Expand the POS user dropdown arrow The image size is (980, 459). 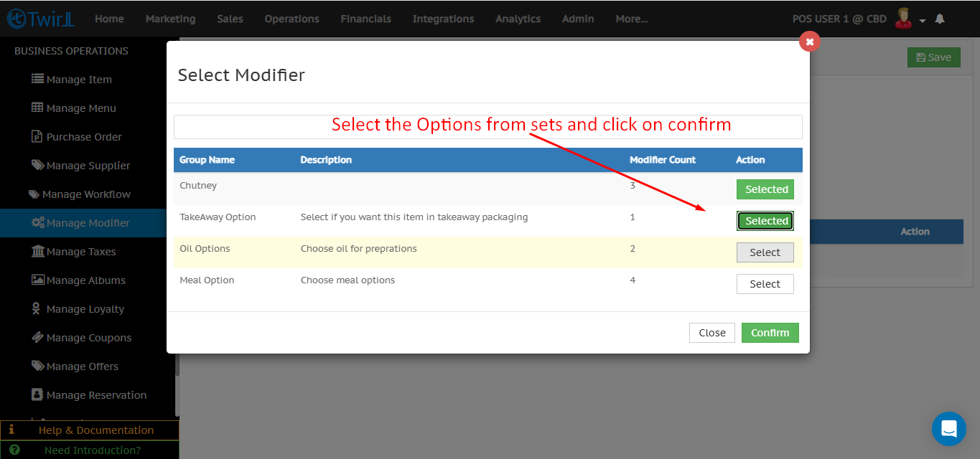click(x=923, y=20)
